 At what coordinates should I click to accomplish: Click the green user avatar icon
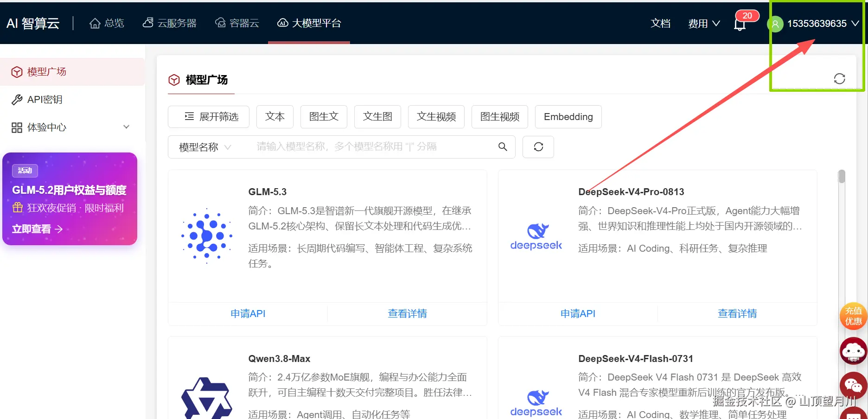pyautogui.click(x=775, y=24)
